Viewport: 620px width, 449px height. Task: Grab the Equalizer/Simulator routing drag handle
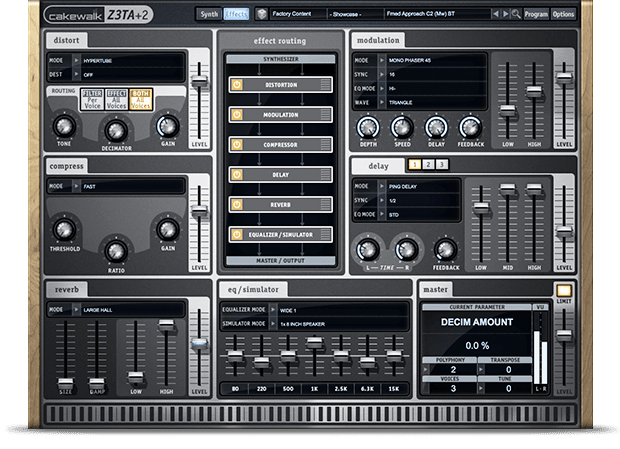325,235
